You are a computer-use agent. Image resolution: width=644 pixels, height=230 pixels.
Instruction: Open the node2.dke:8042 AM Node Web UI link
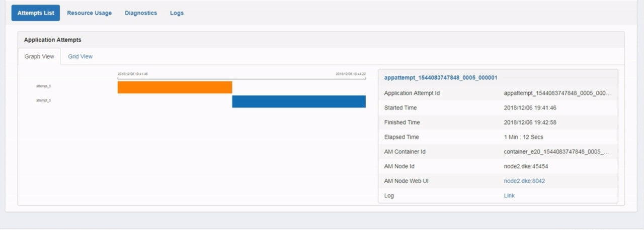coord(524,181)
